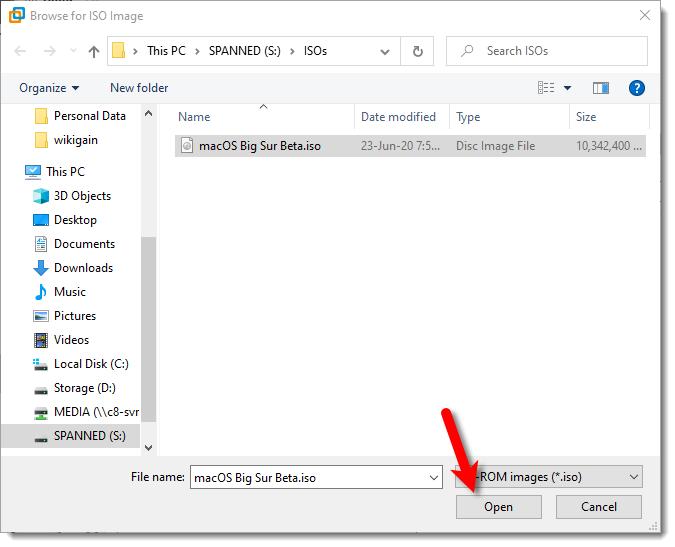The height and width of the screenshot is (547, 675).
Task: Expand the File name dropdown arrow
Action: coord(433,477)
